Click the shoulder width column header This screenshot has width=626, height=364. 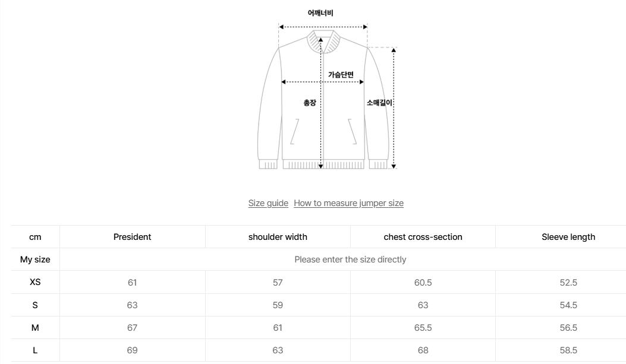tap(278, 237)
